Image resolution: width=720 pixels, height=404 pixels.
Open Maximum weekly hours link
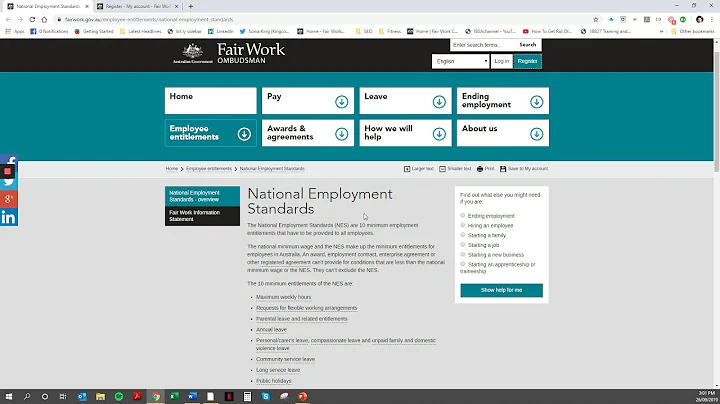click(283, 297)
